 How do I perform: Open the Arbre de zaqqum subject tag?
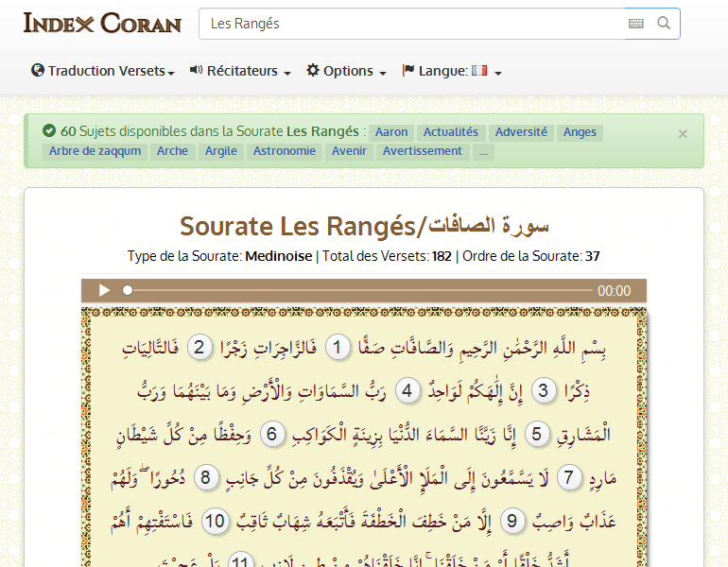95,151
